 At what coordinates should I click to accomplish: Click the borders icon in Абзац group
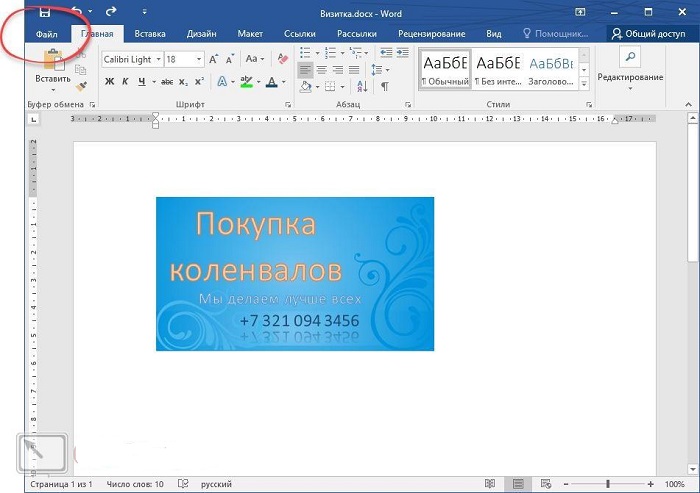[x=330, y=87]
